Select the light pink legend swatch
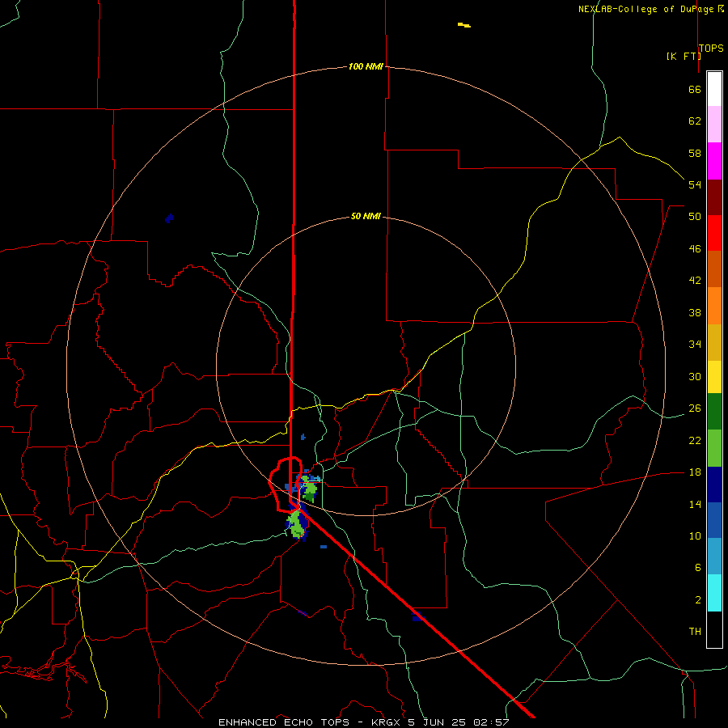Screen dimensions: 728x728 714,125
